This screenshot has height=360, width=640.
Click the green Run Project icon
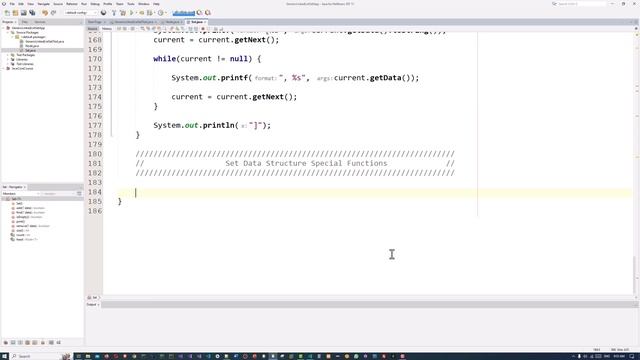(x=132, y=13)
